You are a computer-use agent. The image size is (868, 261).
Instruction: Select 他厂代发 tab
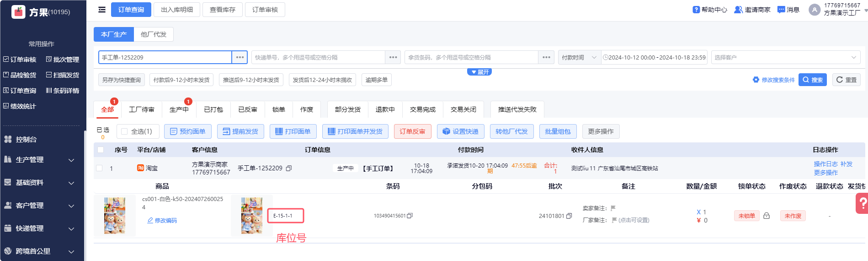(x=154, y=34)
